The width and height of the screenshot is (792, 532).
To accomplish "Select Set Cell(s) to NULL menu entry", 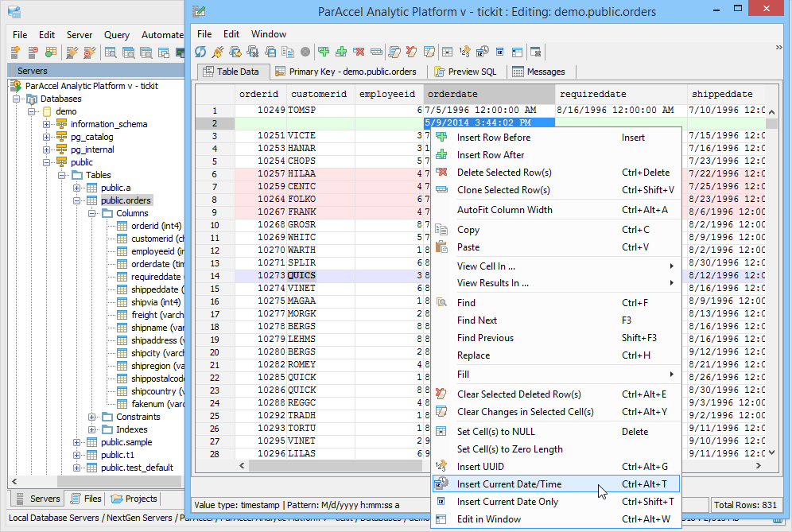I will point(556,432).
